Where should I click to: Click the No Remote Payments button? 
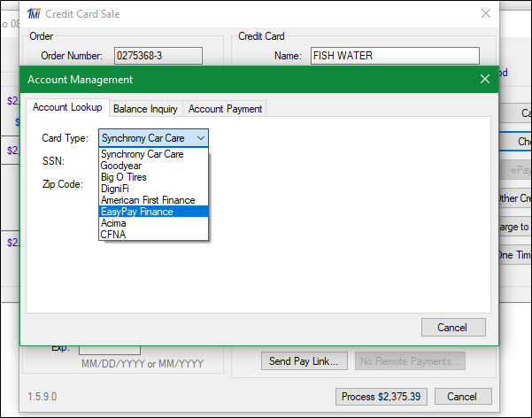(410, 361)
